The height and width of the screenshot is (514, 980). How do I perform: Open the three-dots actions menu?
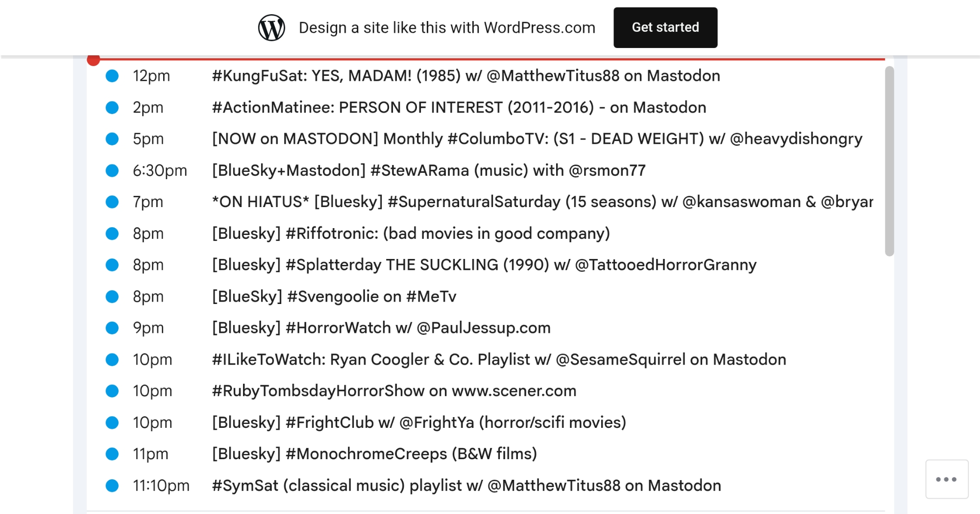[x=946, y=479]
